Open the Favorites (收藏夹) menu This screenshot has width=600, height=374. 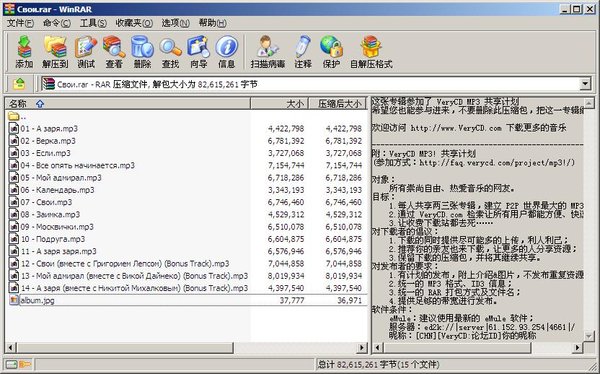coord(134,23)
